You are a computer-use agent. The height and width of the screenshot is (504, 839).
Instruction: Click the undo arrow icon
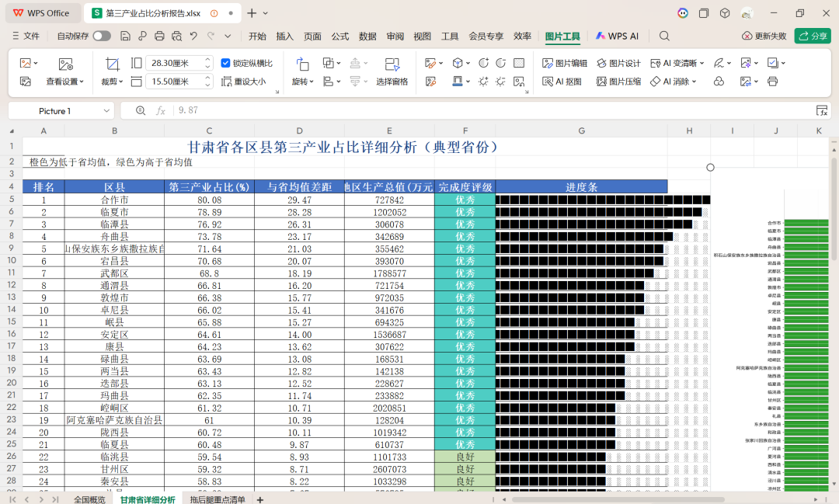pyautogui.click(x=193, y=36)
